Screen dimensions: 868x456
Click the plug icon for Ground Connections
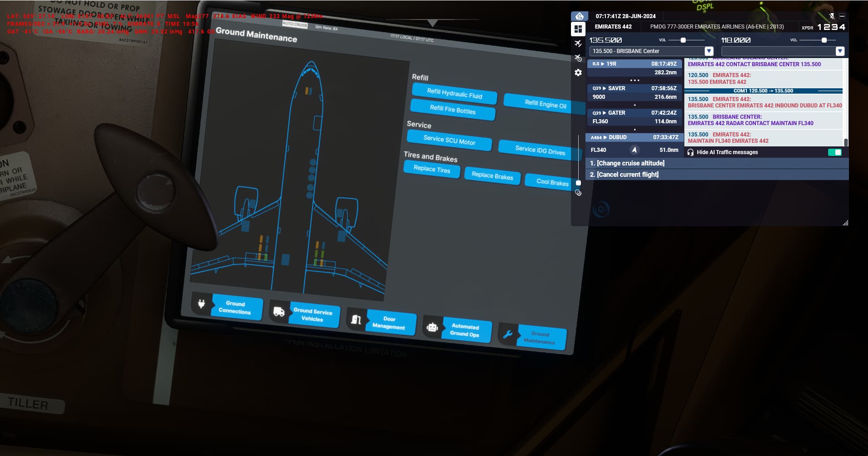(201, 304)
